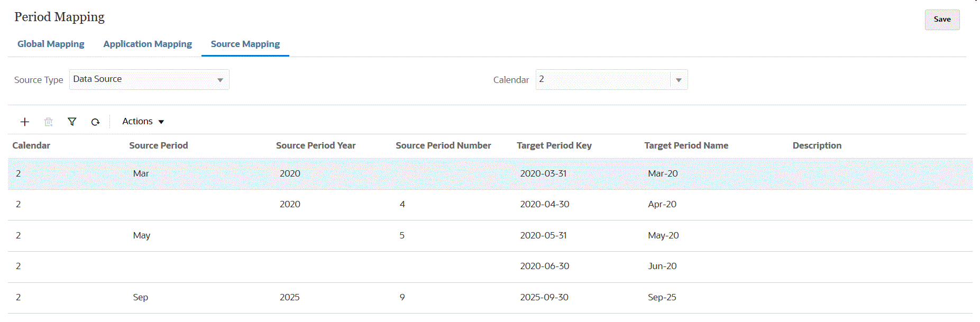The height and width of the screenshot is (322, 980).
Task: Refresh the mapping table
Action: point(95,122)
